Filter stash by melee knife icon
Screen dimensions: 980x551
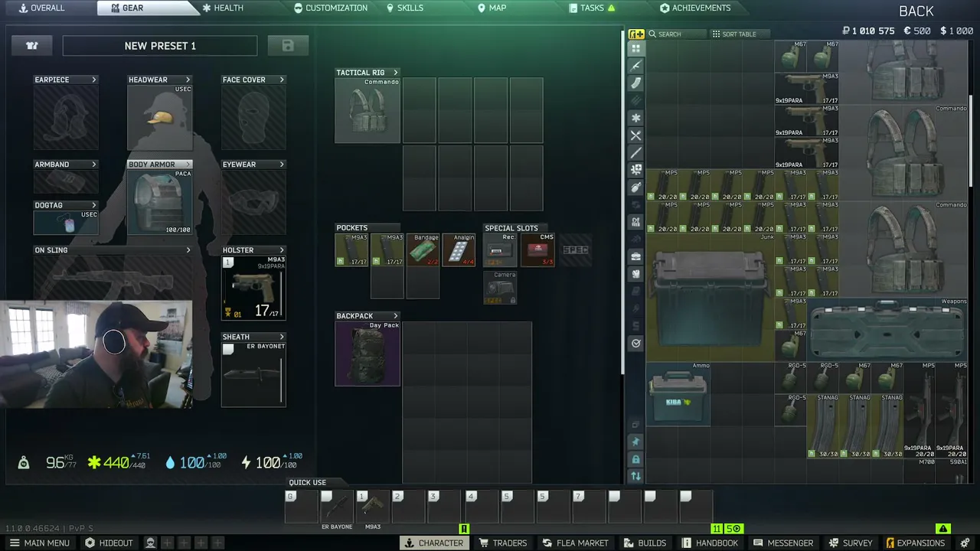point(635,153)
